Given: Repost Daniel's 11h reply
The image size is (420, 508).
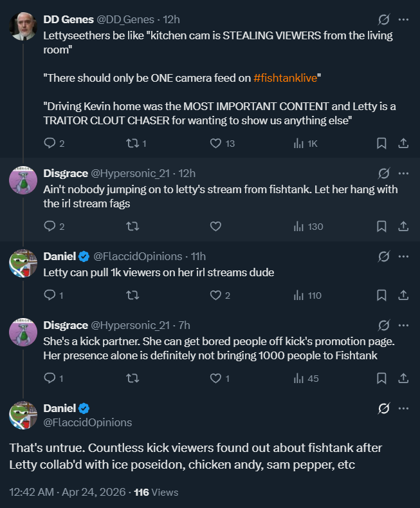Looking at the screenshot, I should coord(132,295).
